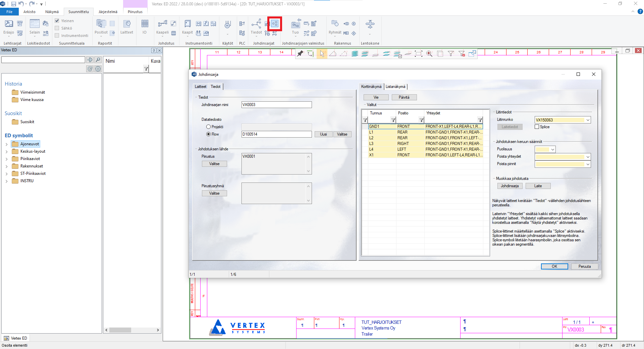This screenshot has height=349, width=644.
Task: Open the help question mark icon
Action: pyautogui.click(x=640, y=11)
